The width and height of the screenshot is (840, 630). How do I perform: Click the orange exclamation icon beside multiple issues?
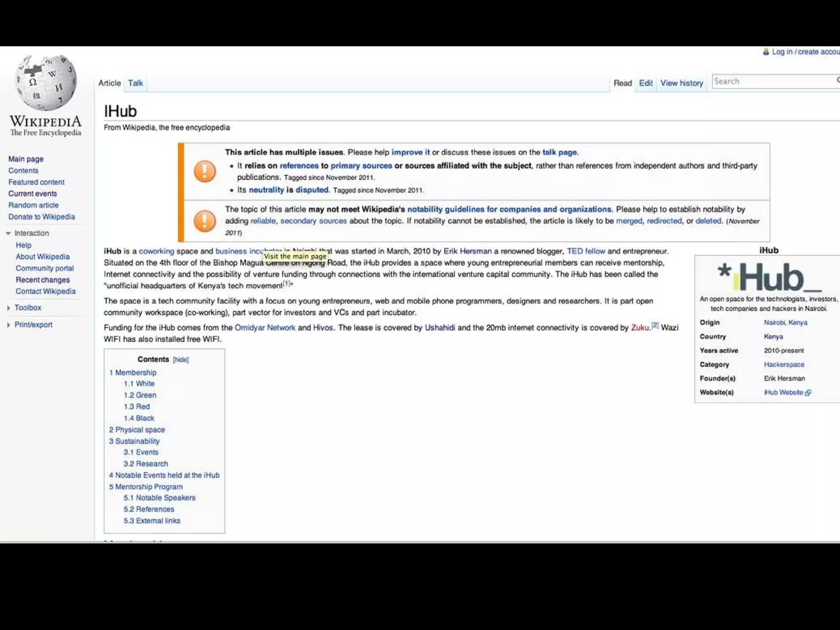click(x=205, y=171)
